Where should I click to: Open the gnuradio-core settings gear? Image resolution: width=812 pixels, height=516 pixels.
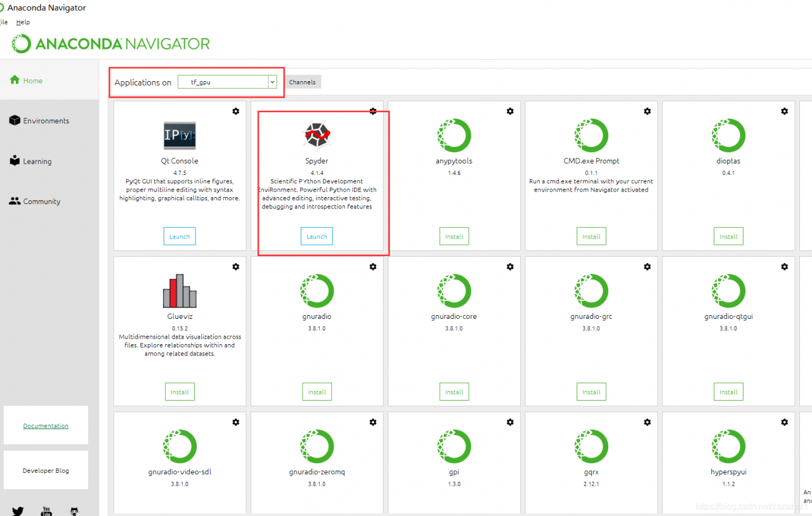(510, 267)
